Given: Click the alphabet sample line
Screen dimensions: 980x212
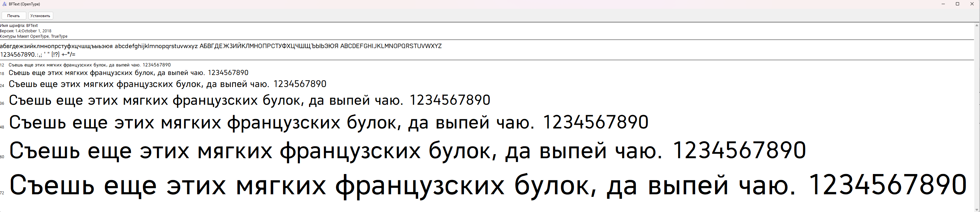Looking at the screenshot, I should [x=221, y=46].
